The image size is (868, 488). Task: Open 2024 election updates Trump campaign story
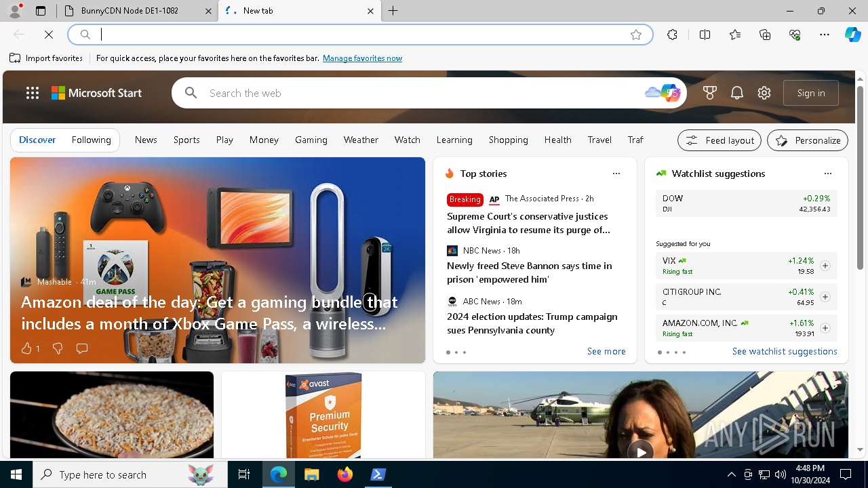[532, 323]
